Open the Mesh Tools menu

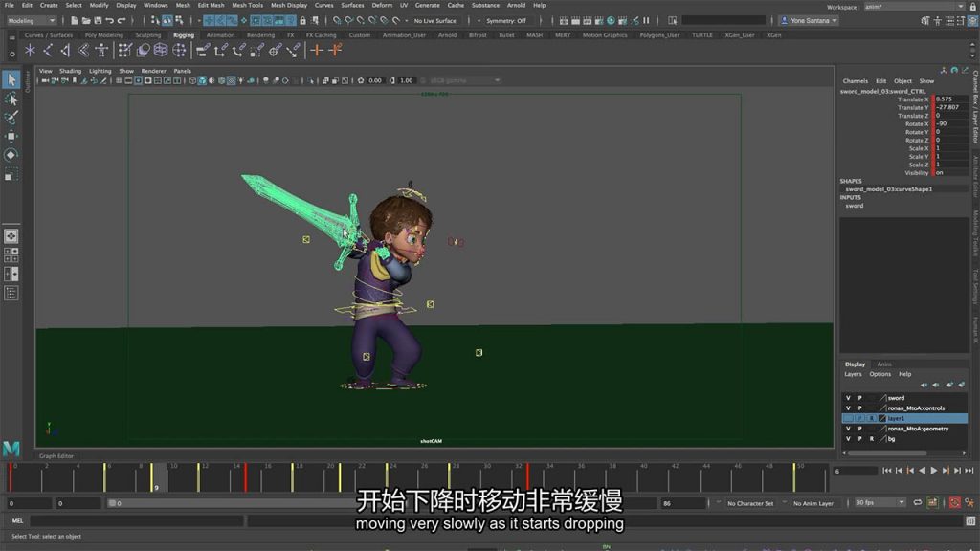click(x=248, y=5)
